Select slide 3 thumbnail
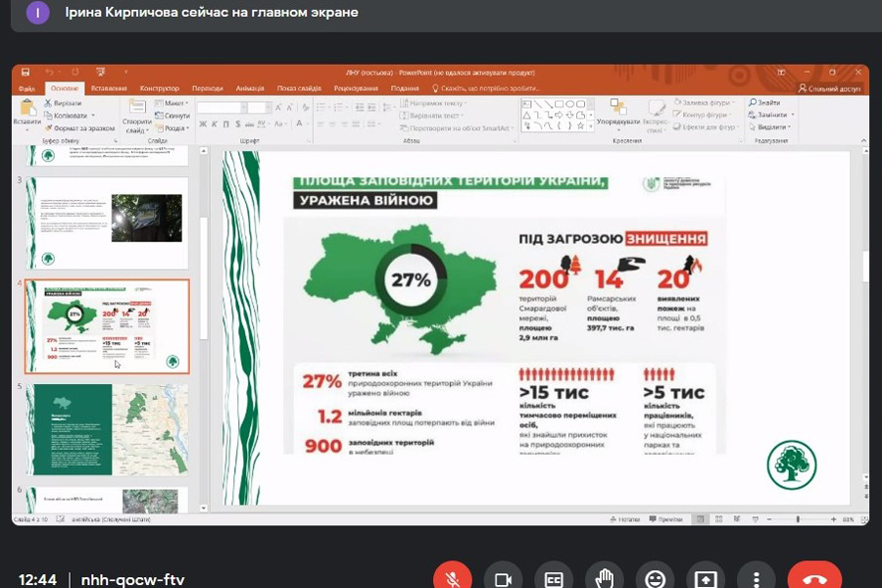The image size is (882, 588). (107, 223)
